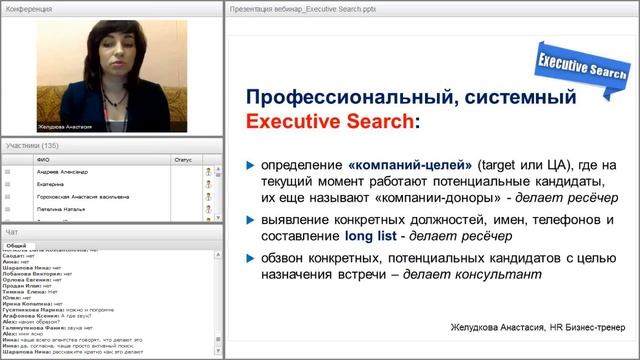Click the chat scrollbar thumb

pos(218,339)
